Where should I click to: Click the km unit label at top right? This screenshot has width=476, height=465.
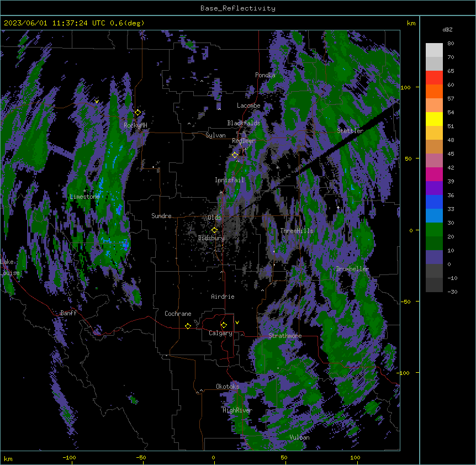411,23
